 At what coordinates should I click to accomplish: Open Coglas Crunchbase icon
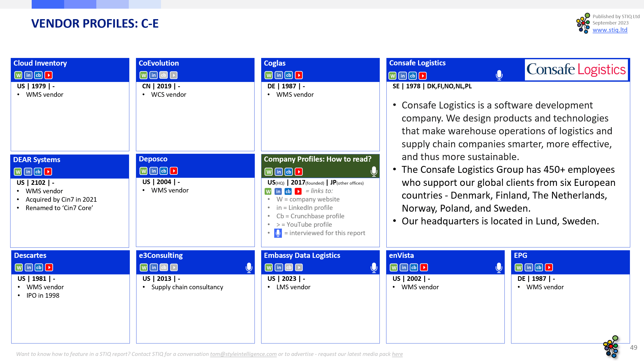tap(289, 75)
